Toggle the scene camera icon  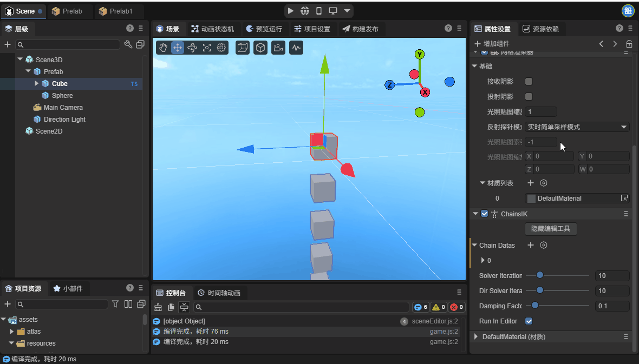(x=278, y=48)
